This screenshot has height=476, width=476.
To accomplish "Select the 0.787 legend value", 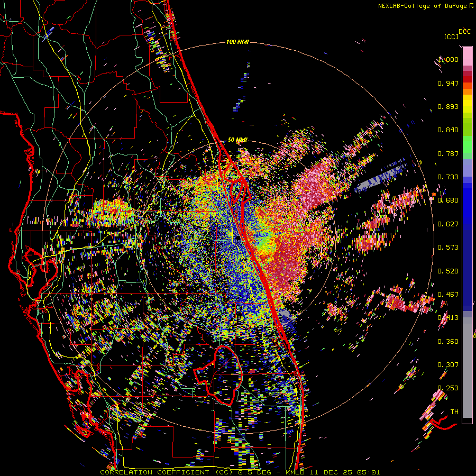I will pyautogui.click(x=448, y=153).
